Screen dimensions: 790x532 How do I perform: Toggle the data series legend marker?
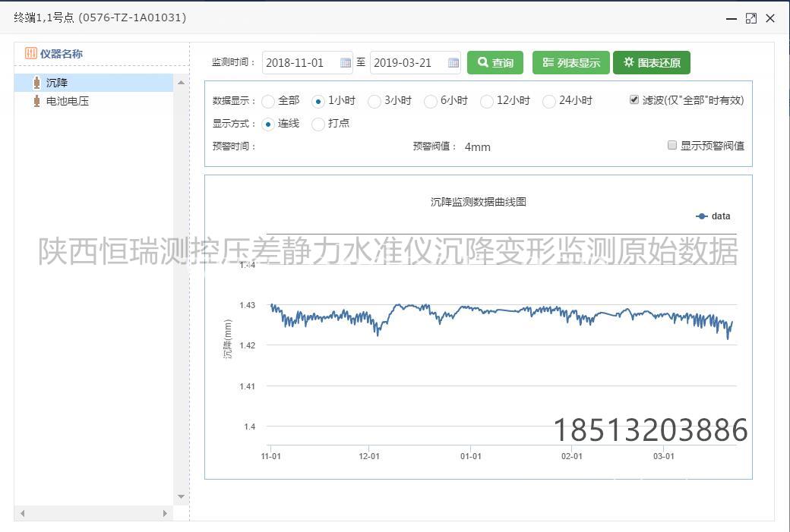tap(702, 216)
